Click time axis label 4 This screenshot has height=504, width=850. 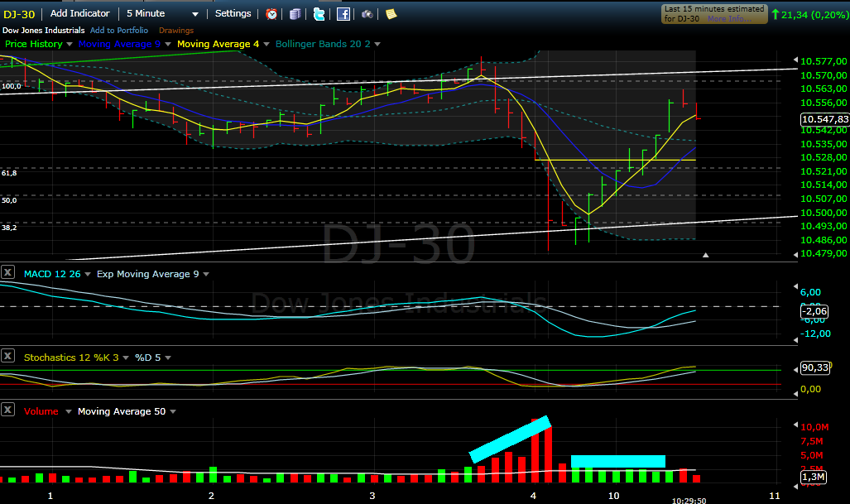[x=533, y=496]
